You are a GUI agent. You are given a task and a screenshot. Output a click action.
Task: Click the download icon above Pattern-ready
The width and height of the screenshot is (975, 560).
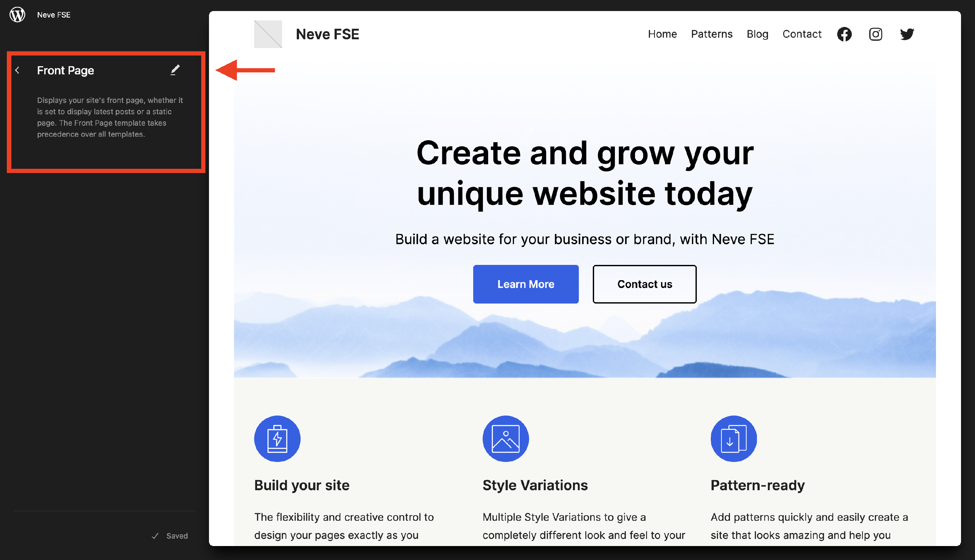pos(734,439)
